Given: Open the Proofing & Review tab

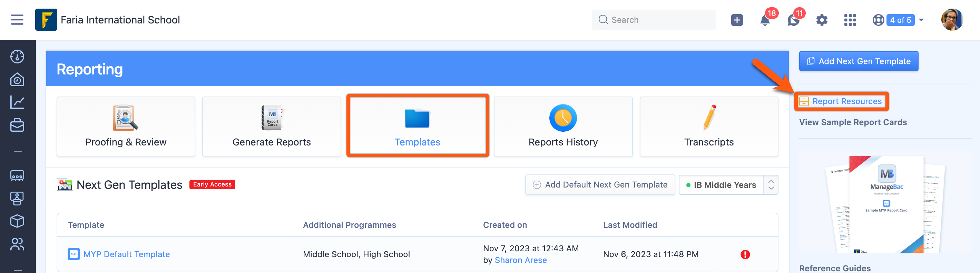Looking at the screenshot, I should pyautogui.click(x=126, y=126).
